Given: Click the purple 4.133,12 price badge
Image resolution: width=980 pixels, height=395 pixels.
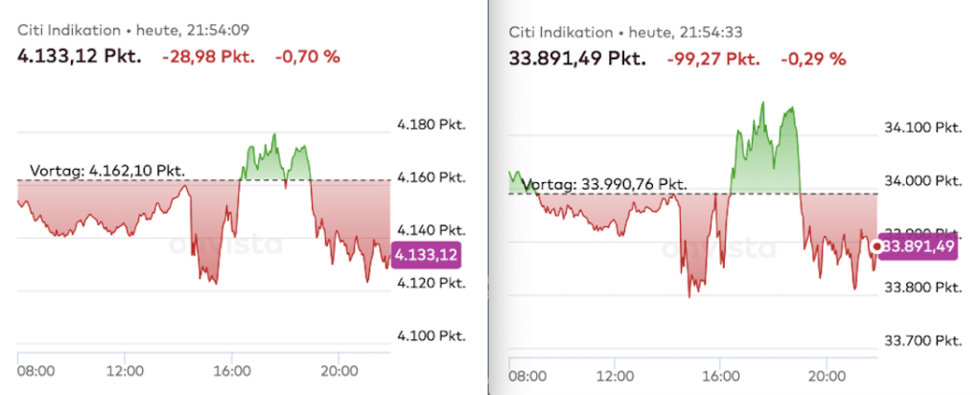Looking at the screenshot, I should pos(427,254).
